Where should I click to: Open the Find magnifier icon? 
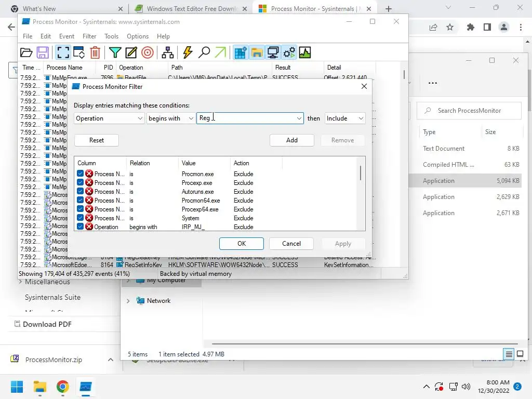(204, 52)
